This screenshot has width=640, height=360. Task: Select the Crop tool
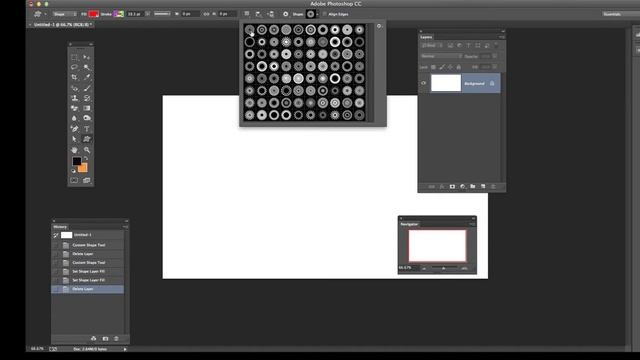coord(74,77)
